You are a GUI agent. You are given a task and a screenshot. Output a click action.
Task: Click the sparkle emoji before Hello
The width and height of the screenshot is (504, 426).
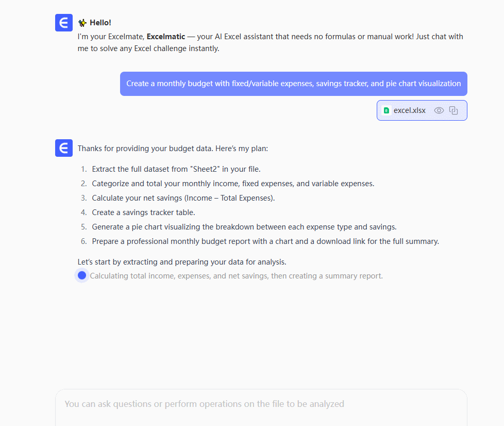82,23
